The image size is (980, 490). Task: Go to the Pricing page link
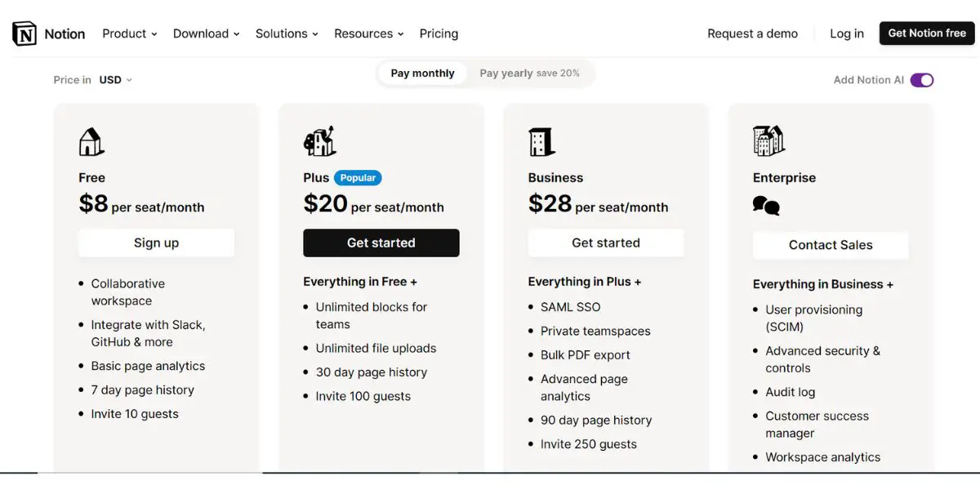(x=439, y=33)
